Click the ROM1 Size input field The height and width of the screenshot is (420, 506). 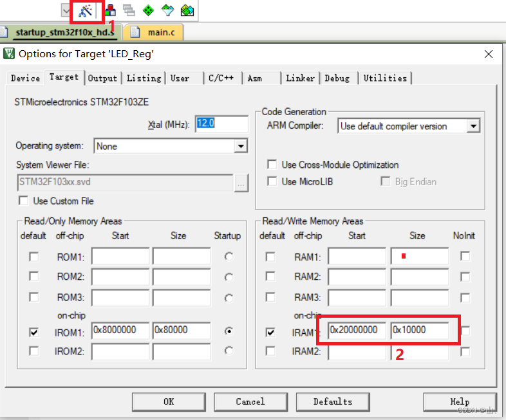point(182,256)
